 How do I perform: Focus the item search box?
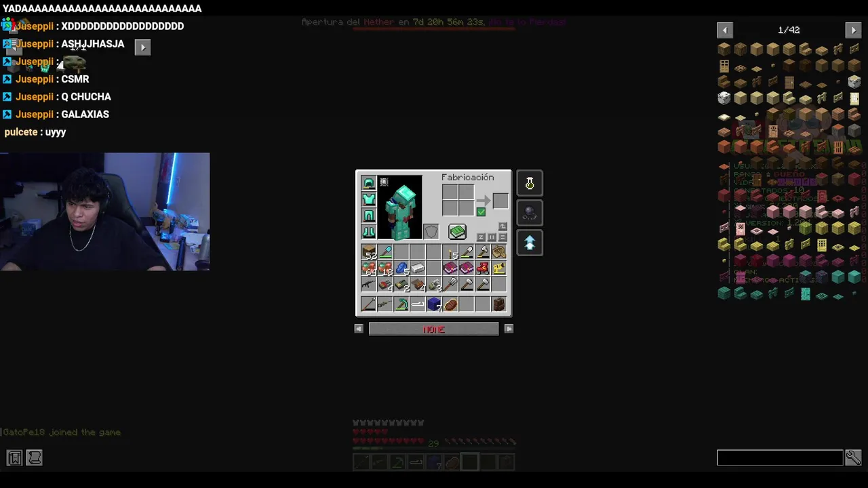pyautogui.click(x=780, y=458)
